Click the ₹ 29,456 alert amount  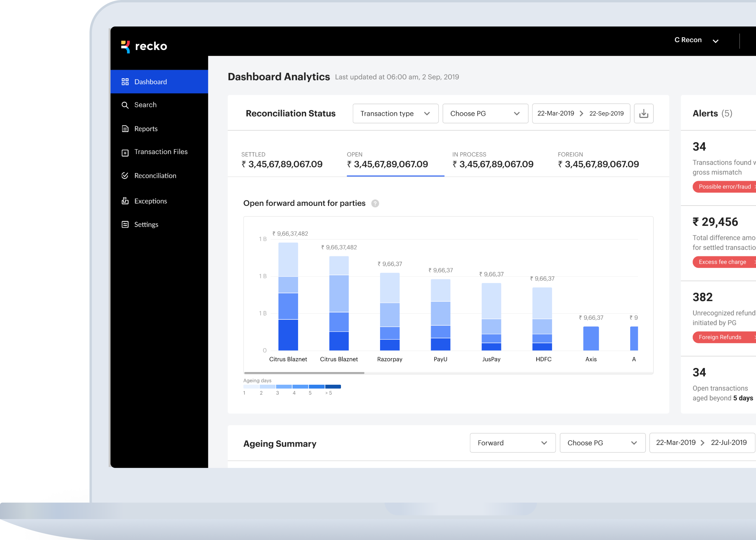(x=715, y=222)
